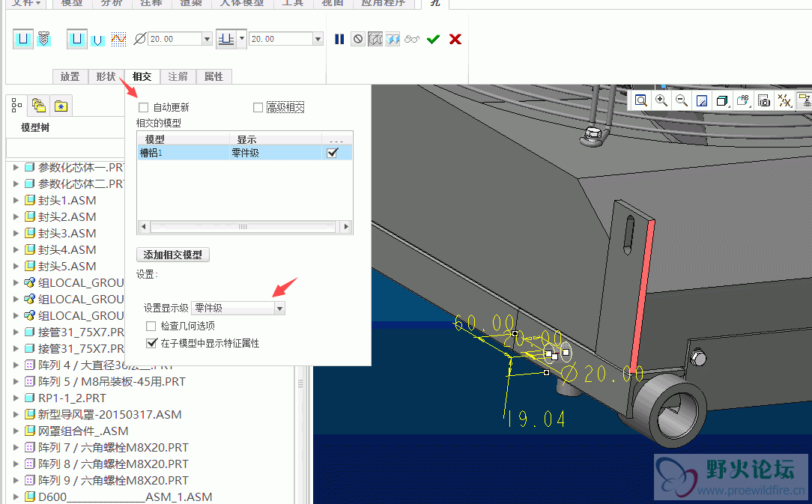812x504 pixels.
Task: Pause the hole feature tool
Action: coord(339,39)
